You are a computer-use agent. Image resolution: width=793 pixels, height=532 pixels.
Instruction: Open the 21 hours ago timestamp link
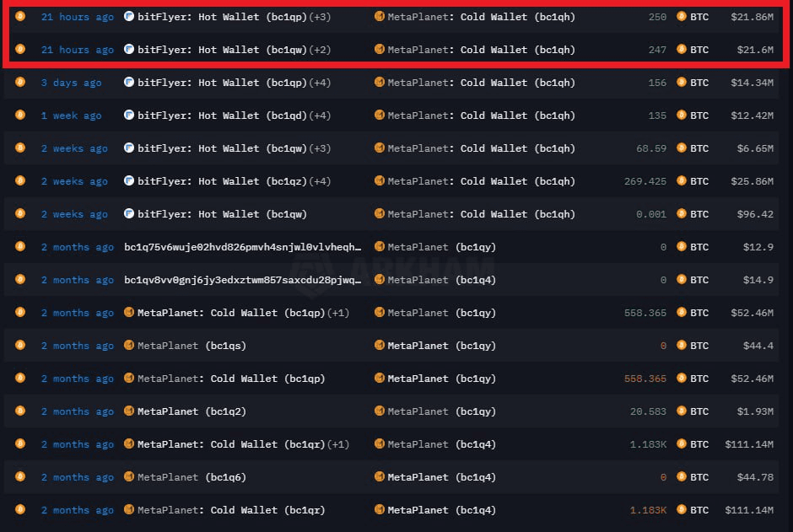click(x=77, y=17)
